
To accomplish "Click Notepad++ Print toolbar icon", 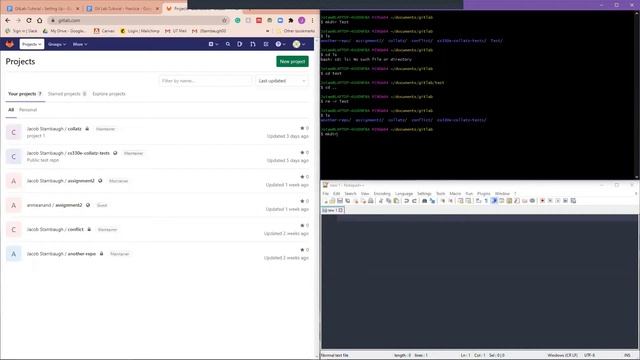I will click(x=371, y=201).
